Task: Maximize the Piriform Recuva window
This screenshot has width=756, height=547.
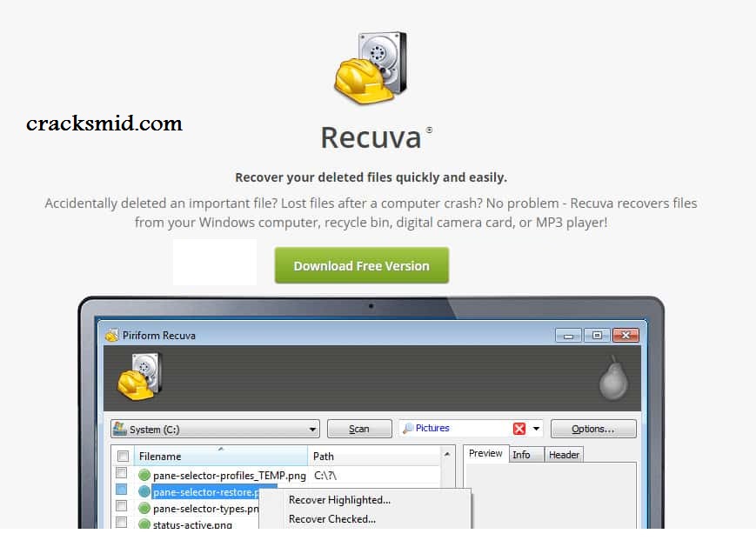Action: (x=597, y=336)
